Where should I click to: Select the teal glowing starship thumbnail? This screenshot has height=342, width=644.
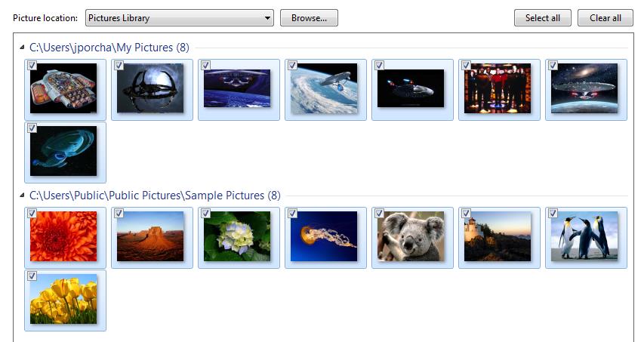click(x=63, y=151)
